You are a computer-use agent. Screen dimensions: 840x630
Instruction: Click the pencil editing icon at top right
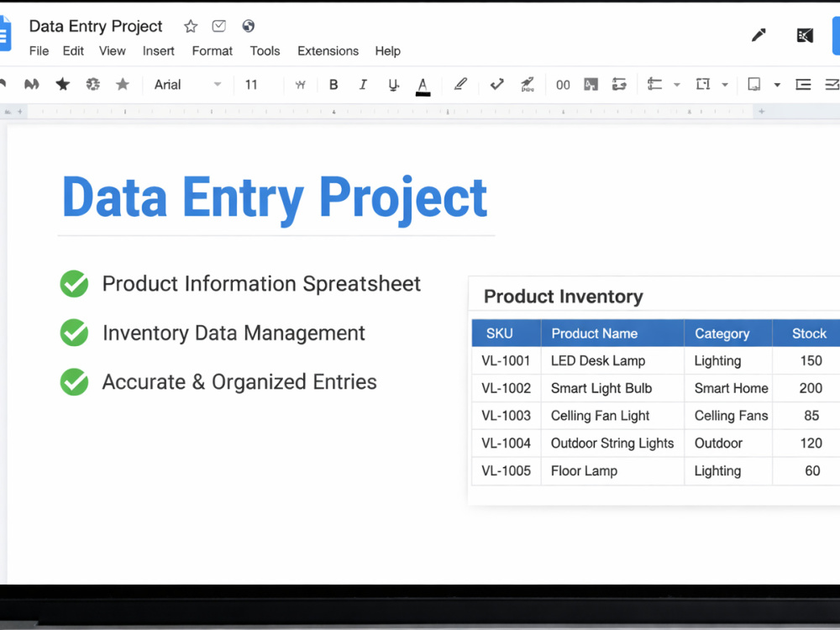pos(759,35)
